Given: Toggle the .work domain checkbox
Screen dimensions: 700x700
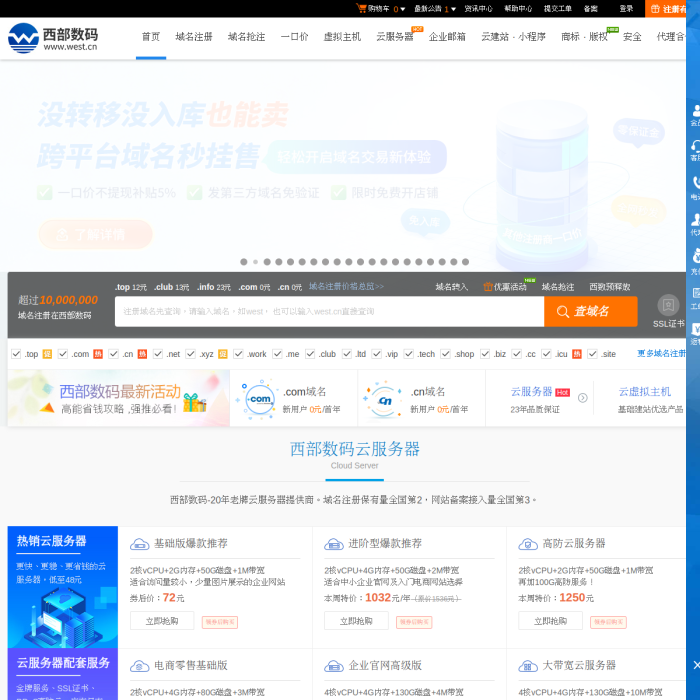Looking at the screenshot, I should (x=238, y=354).
